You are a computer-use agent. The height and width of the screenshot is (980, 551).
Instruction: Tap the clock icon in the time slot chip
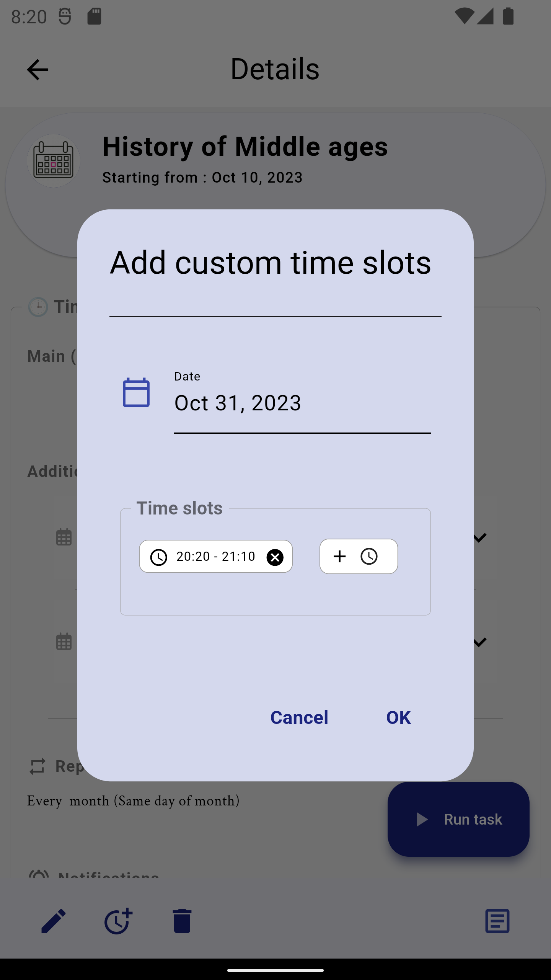coord(158,557)
